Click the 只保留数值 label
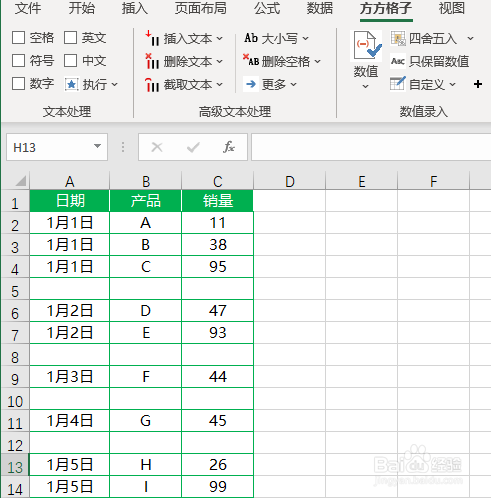Viewport: 491px width, 498px height. tap(439, 61)
